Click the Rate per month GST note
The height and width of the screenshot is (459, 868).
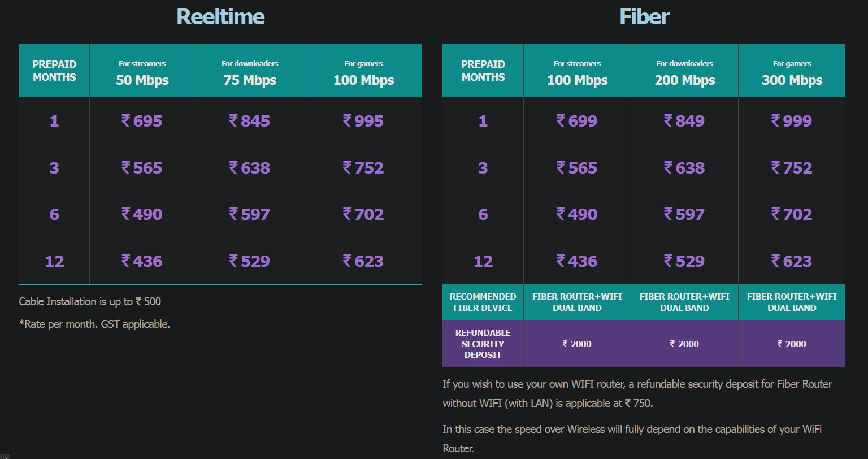tap(94, 324)
